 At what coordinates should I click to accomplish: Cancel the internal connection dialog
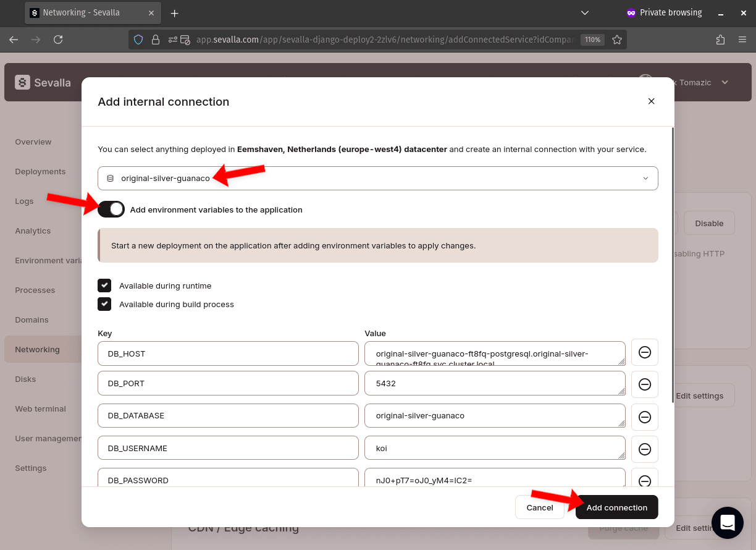(539, 507)
